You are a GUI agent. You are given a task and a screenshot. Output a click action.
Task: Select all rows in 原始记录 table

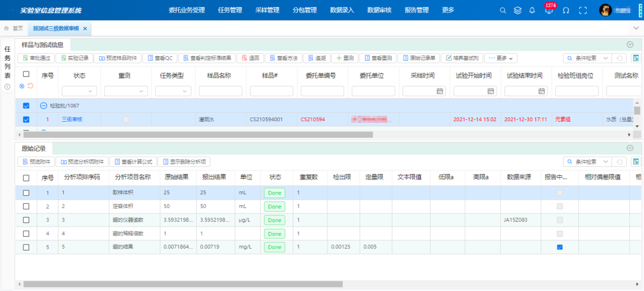(26, 178)
